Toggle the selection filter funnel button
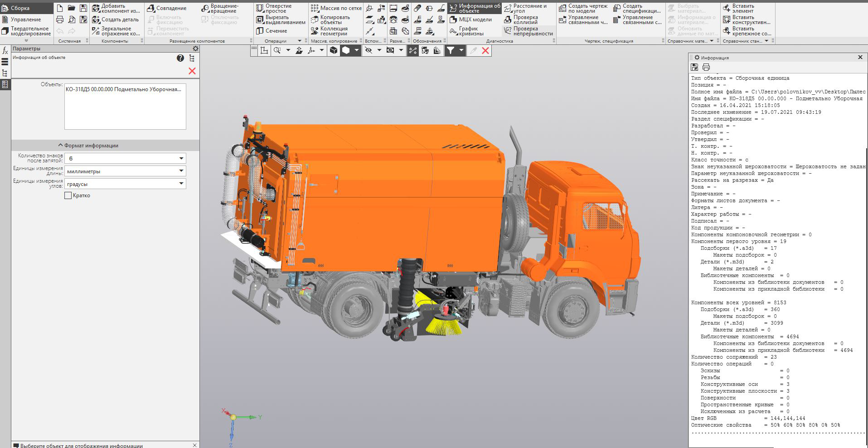The width and height of the screenshot is (868, 448). click(451, 50)
